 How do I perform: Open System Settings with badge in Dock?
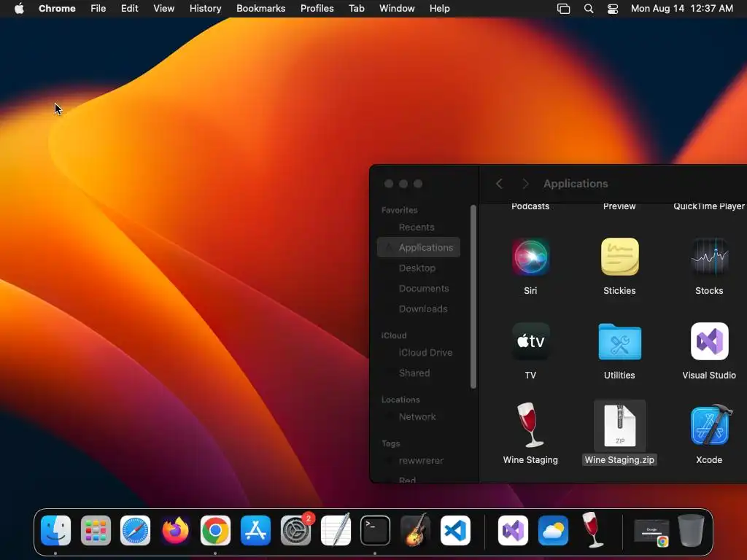tap(295, 531)
